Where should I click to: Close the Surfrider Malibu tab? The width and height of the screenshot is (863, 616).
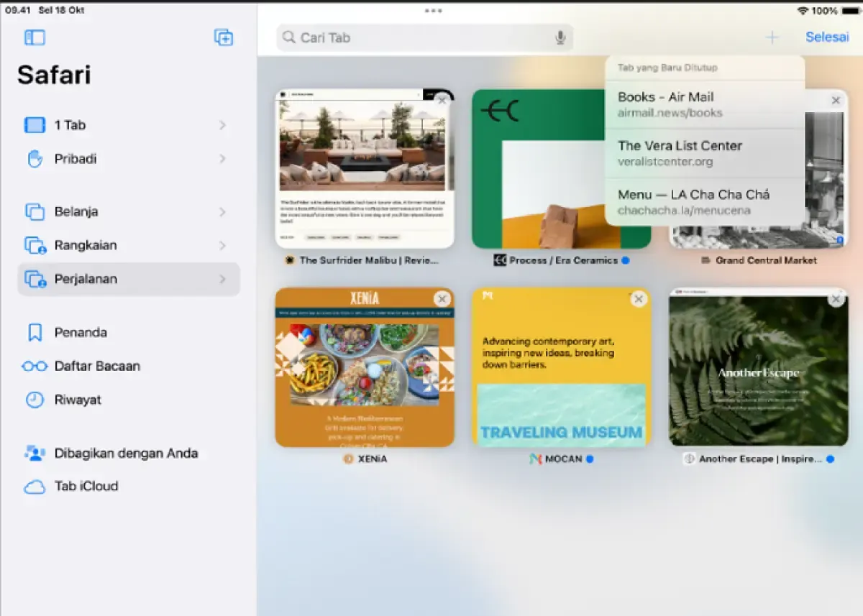coord(442,101)
